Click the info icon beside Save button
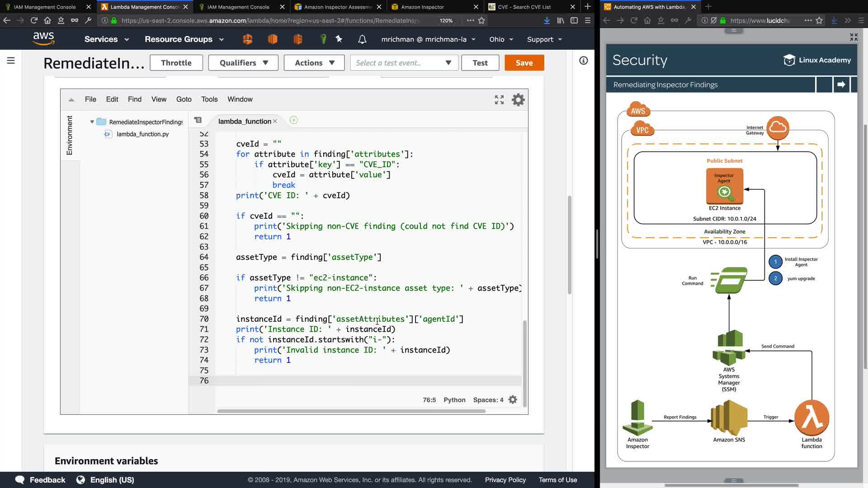 pos(584,61)
